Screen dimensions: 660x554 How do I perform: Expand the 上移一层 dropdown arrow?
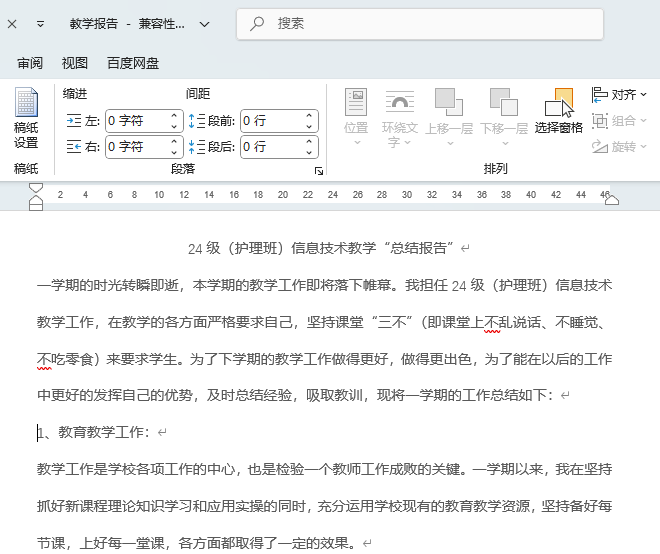click(x=450, y=144)
